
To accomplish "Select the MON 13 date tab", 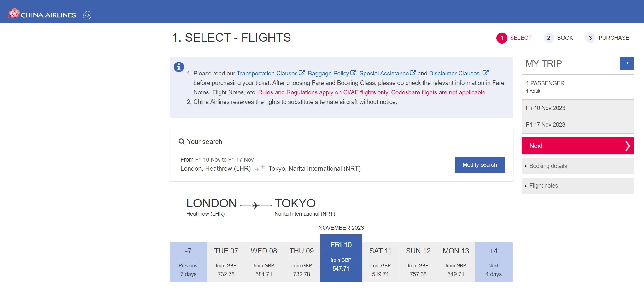I will click(456, 262).
